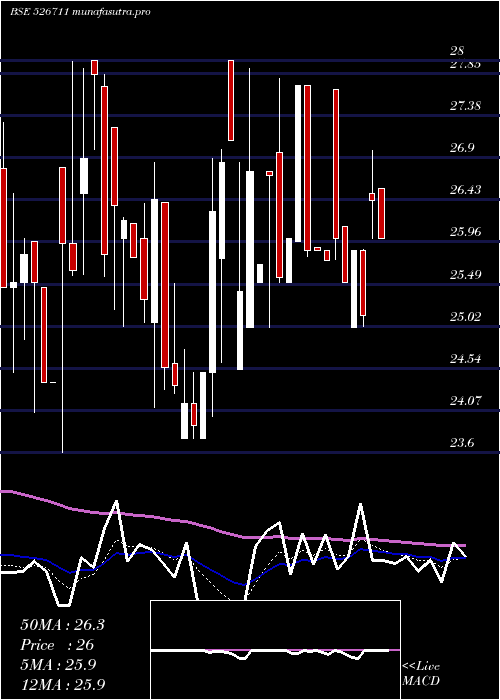Click the price label 27.38
The image size is (500, 700).
(465, 106)
